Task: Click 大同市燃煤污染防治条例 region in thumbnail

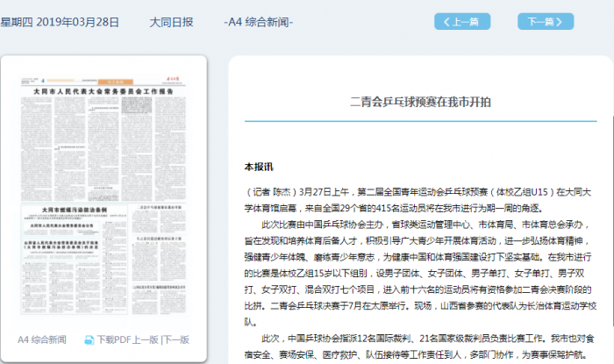Action: [x=75, y=260]
